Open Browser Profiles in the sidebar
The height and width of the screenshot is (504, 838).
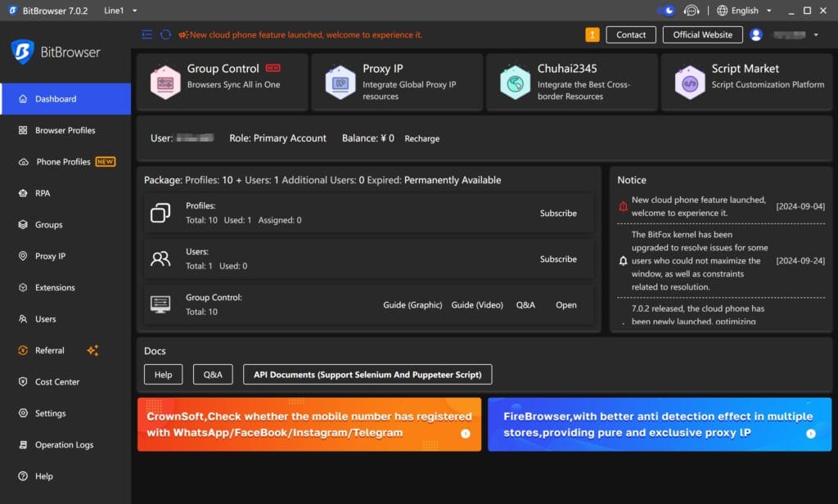pyautogui.click(x=65, y=130)
